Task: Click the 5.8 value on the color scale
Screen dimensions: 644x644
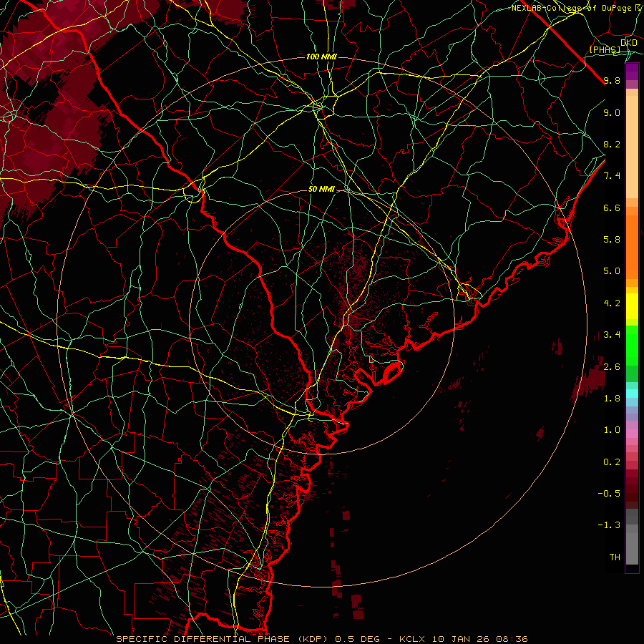Action: click(x=612, y=240)
